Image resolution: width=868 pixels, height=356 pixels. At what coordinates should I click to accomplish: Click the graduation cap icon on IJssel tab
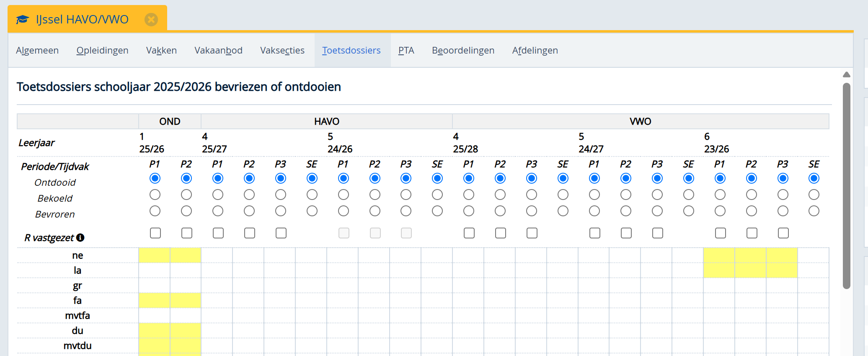click(23, 19)
